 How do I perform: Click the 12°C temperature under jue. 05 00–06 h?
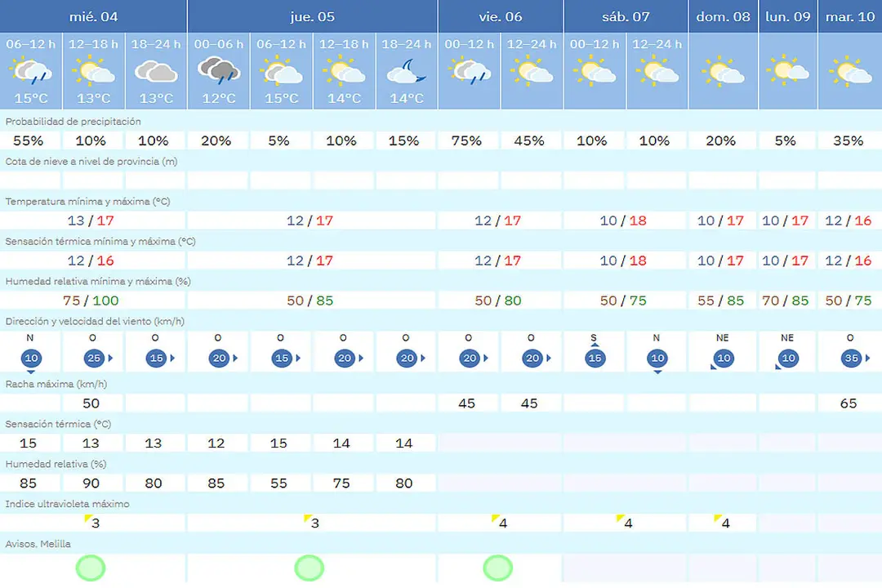219,99
